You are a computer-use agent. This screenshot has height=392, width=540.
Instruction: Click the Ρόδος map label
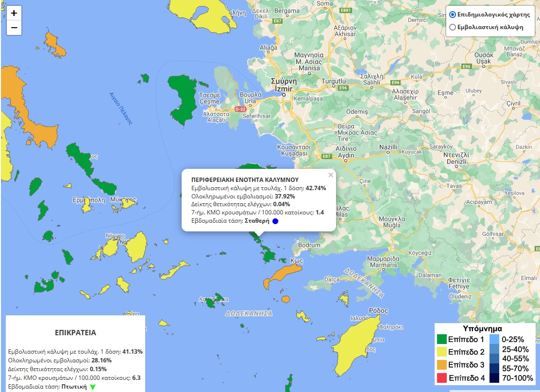pyautogui.click(x=378, y=311)
